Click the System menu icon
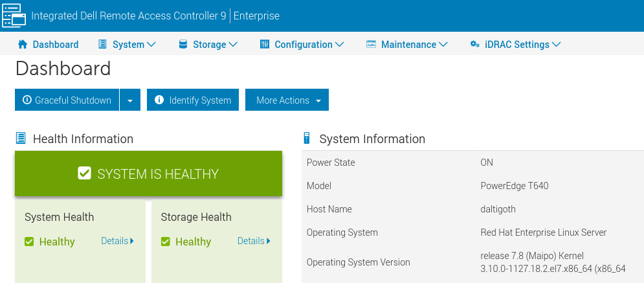Image resolution: width=644 pixels, height=283 pixels. (x=102, y=45)
